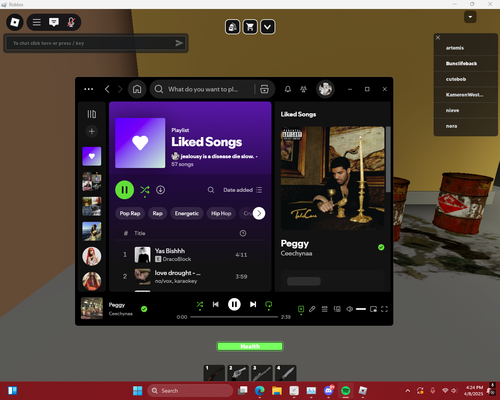The width and height of the screenshot is (500, 400).
Task: Toggle shuffle for the Liked Songs playlist
Action: (x=145, y=190)
